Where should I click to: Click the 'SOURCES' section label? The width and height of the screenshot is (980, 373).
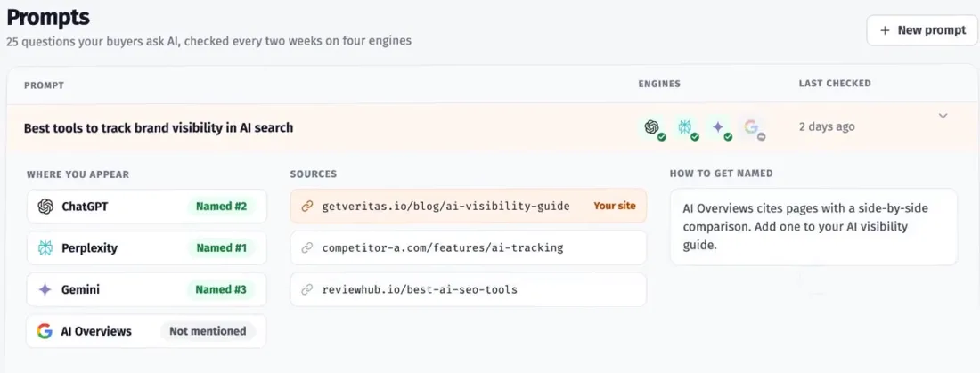[x=314, y=174]
